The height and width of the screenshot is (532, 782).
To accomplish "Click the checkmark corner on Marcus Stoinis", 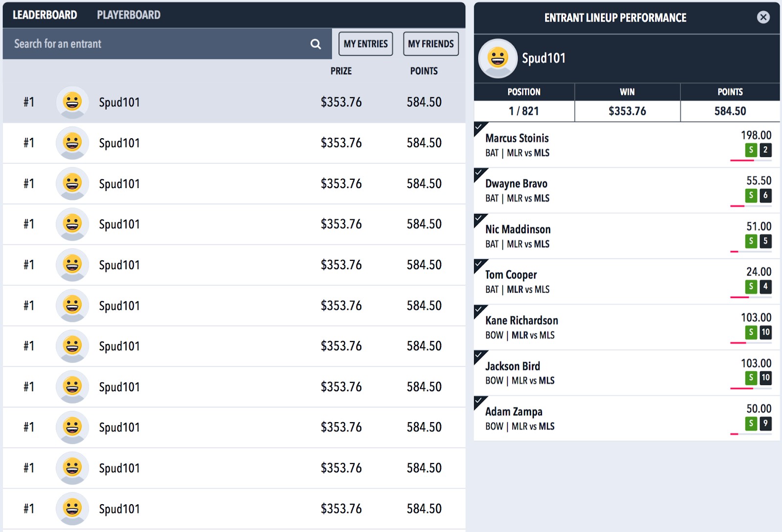I will (x=479, y=128).
